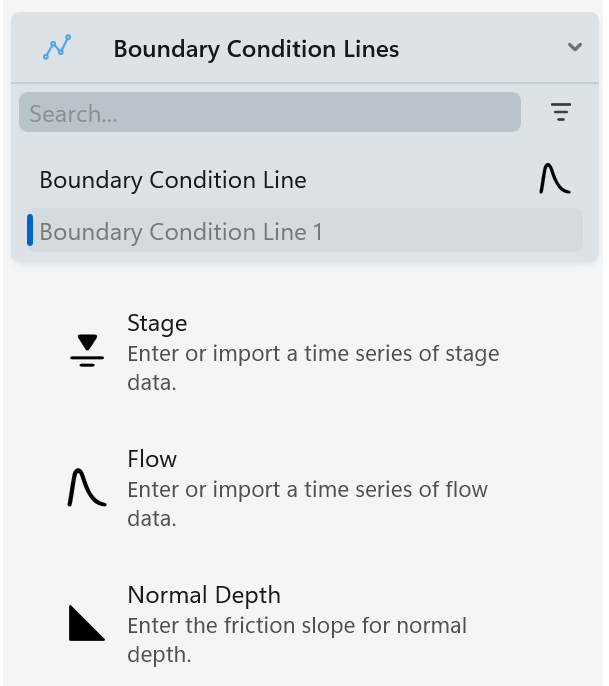
Task: Click the Boundary Condition Lines header title
Action: tap(256, 48)
